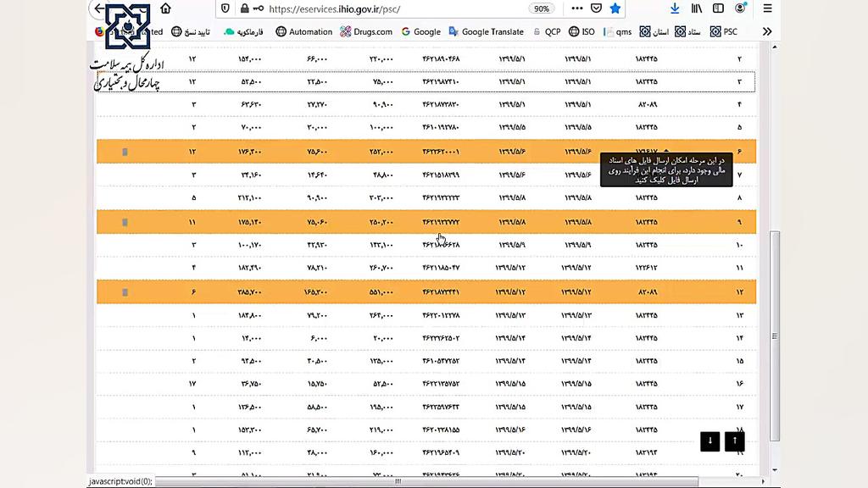Image resolution: width=868 pixels, height=488 pixels.
Task: Click the address bar URL eservices.ihio.gov.ir/psc/
Action: pos(334,8)
